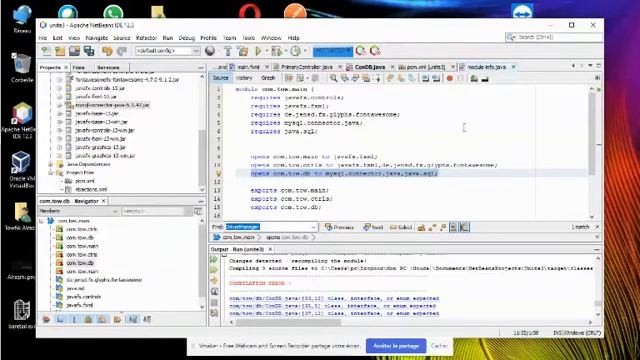Click the Redo toolbar icon
The image size is (640, 360).
[x=122, y=51]
